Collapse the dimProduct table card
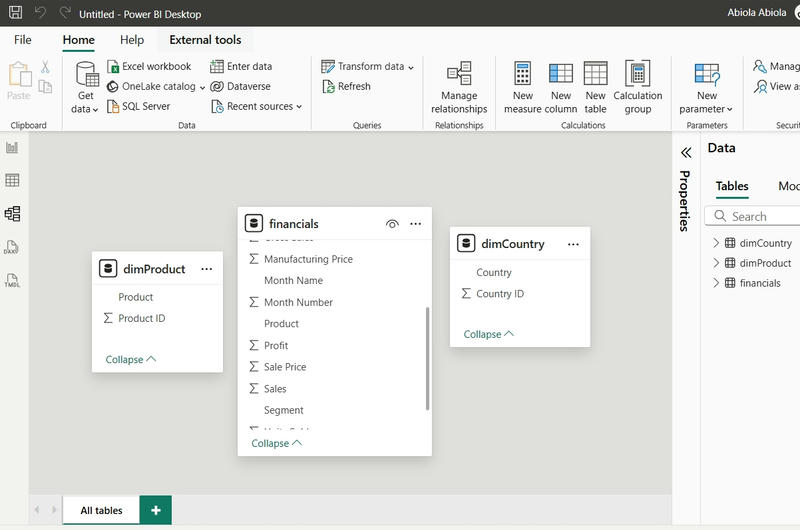 coord(130,359)
